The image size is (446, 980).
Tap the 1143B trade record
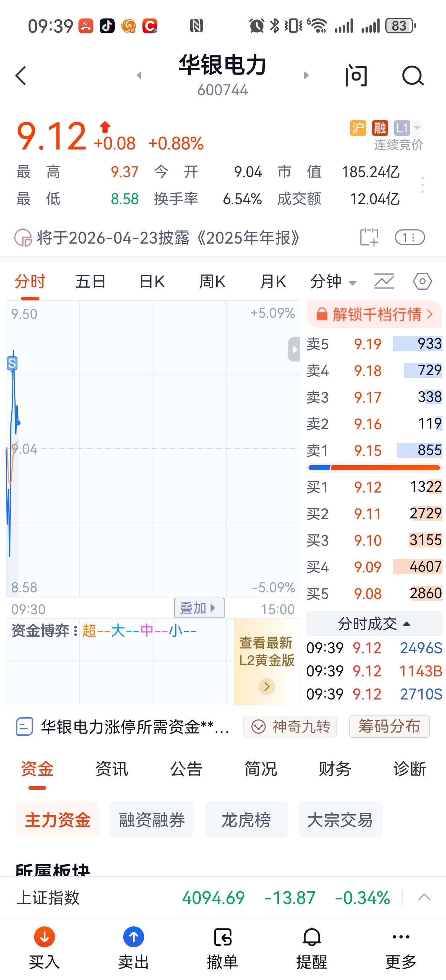[374, 671]
